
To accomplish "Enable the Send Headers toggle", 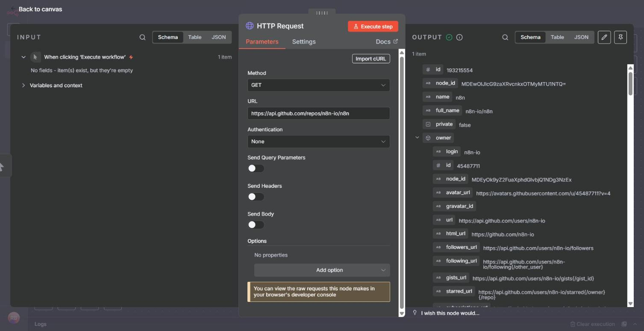I will coord(256,197).
